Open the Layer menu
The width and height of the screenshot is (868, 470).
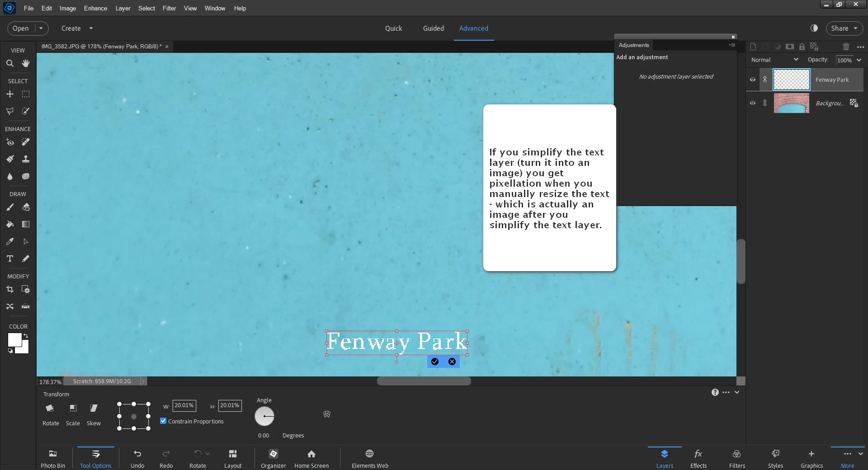pyautogui.click(x=123, y=8)
